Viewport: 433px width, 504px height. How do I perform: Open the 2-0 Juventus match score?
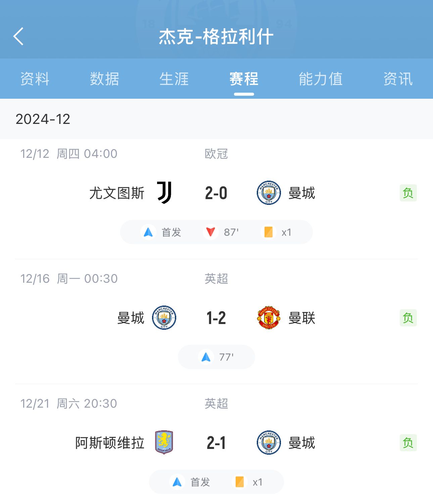pyautogui.click(x=216, y=193)
